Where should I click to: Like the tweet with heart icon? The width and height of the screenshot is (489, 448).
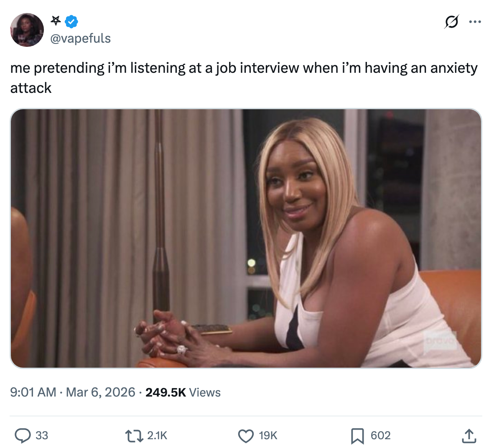coord(246,436)
